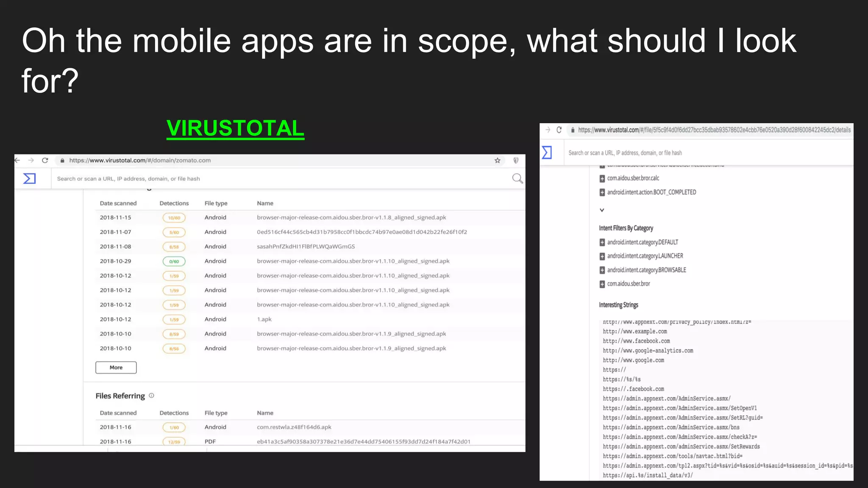Expand the android.intent.action.BOOT_COMPLETED entry
Image resolution: width=868 pixels, height=488 pixels.
coord(602,193)
